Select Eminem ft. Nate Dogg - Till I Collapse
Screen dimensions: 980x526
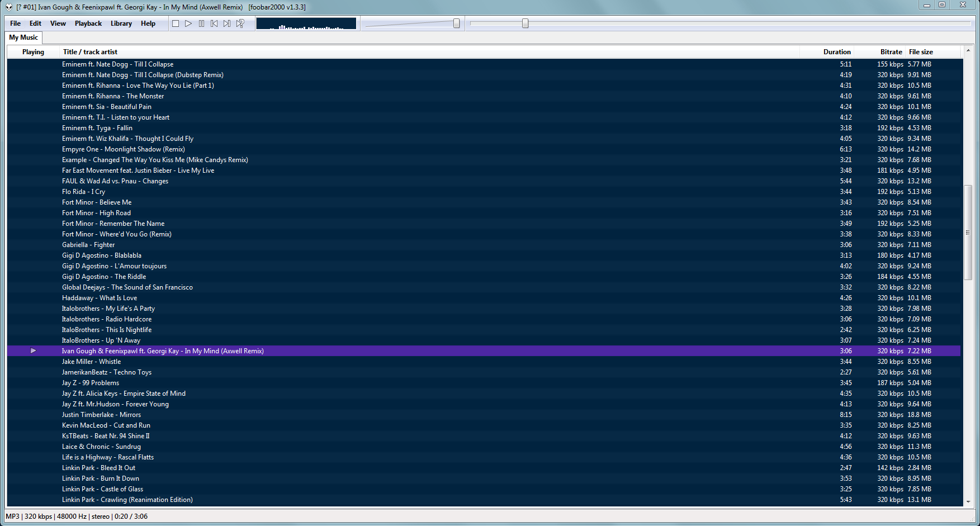point(484,64)
